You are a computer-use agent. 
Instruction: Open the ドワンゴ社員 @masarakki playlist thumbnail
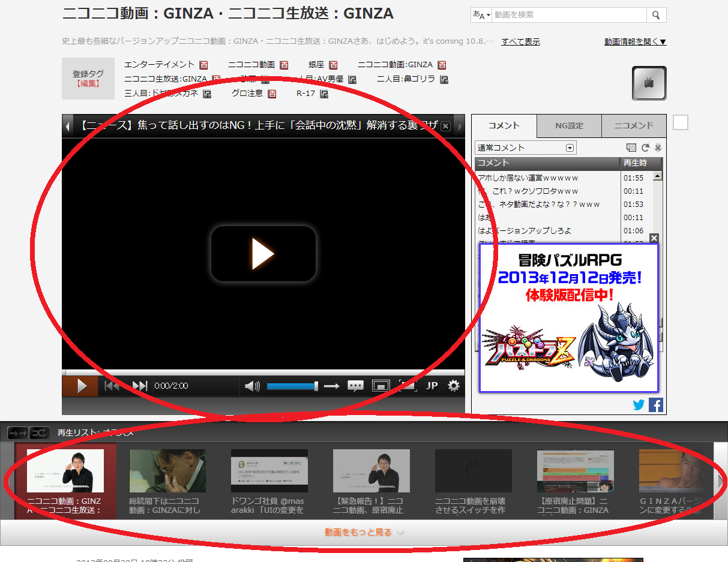(269, 471)
